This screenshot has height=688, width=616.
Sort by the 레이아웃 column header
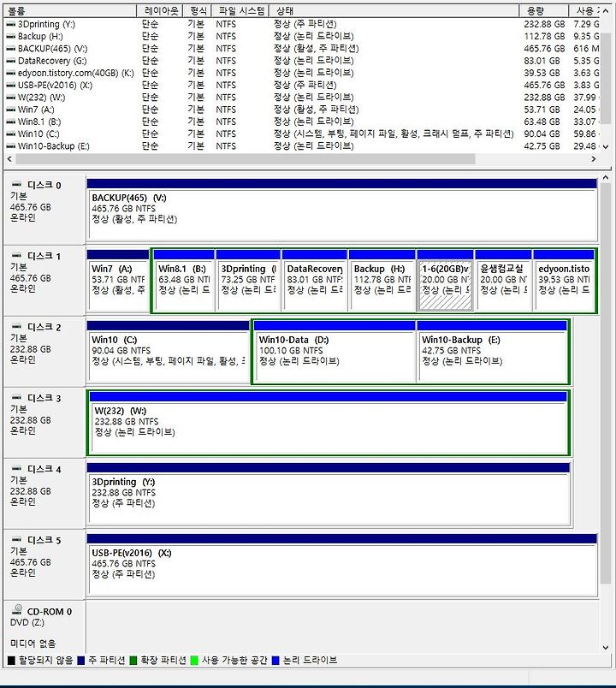tap(161, 10)
